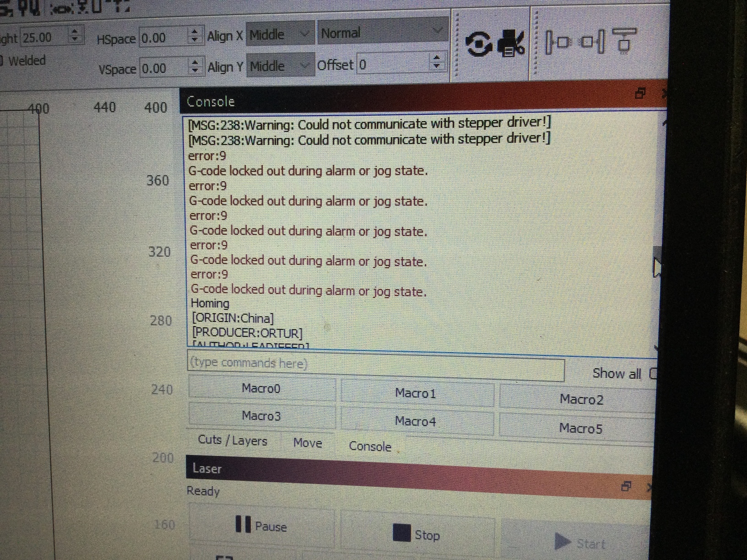Switch to the Cuts / Layers tab
Screen dimensions: 747x560
click(x=233, y=441)
